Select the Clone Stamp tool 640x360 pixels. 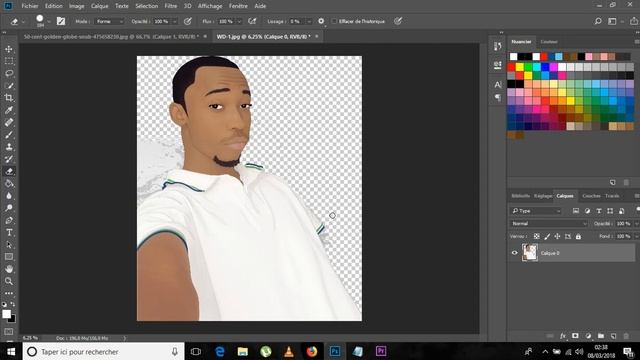click(x=9, y=147)
